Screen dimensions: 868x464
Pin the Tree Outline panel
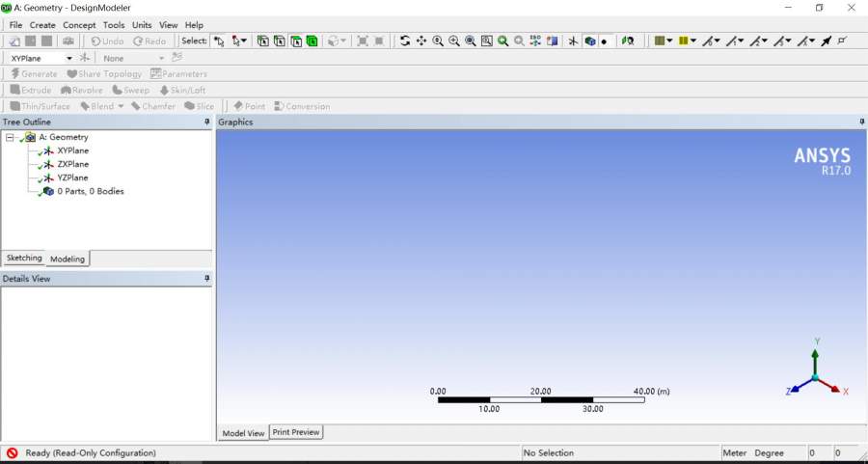tap(207, 122)
